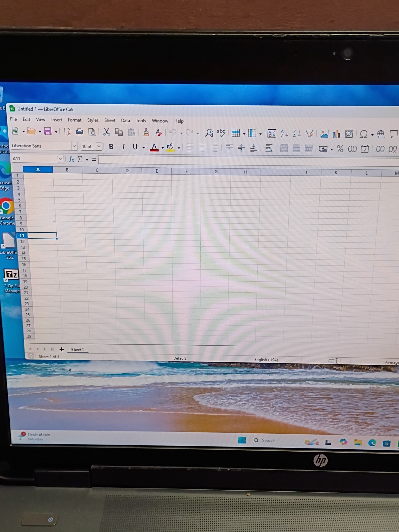This screenshot has width=399, height=532.
Task: Toggle Wrap Text
Action: pos(269,148)
